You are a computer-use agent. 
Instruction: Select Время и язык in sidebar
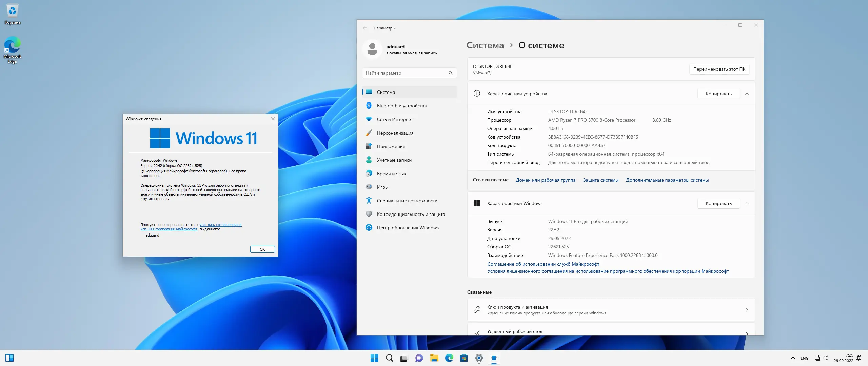pos(391,174)
